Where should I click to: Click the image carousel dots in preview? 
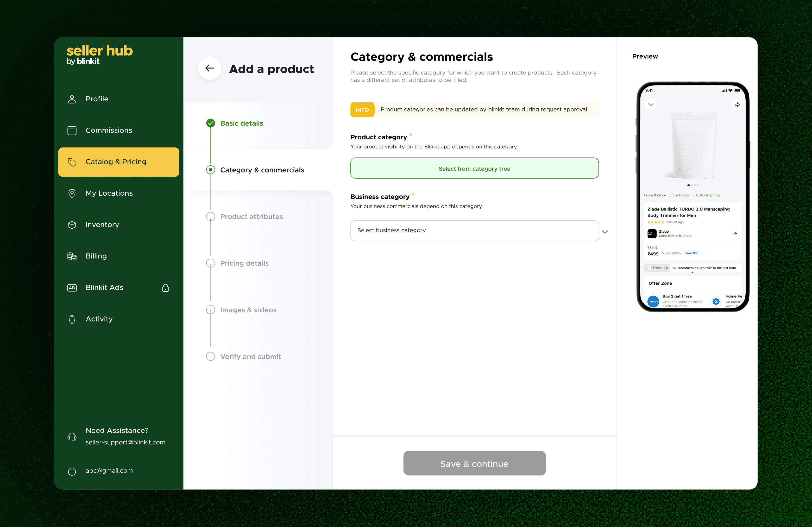693,185
